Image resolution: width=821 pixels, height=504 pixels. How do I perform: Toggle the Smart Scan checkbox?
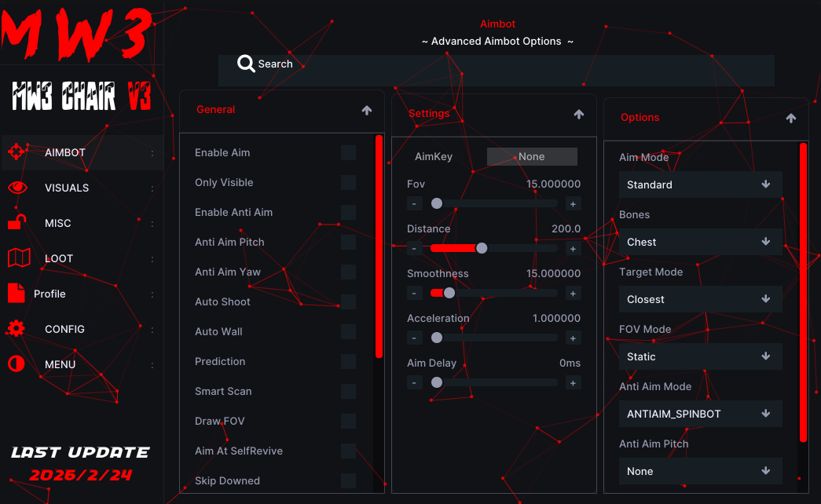pos(348,391)
